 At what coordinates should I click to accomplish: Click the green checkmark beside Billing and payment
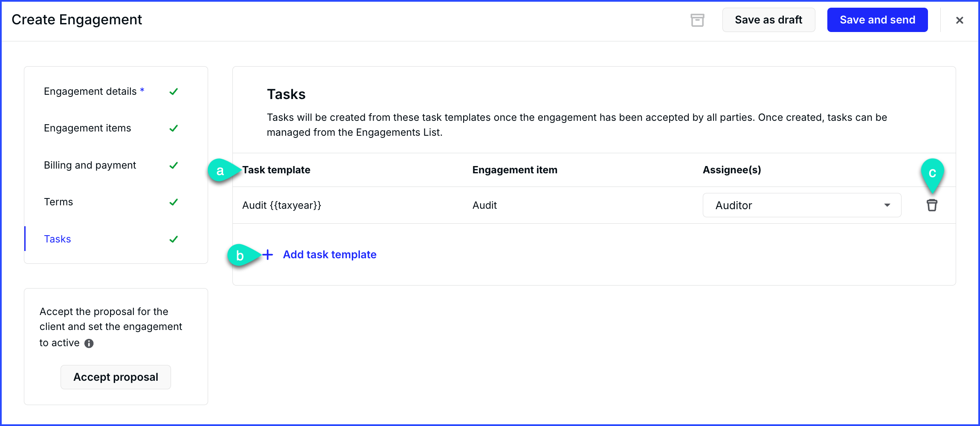coord(174,165)
